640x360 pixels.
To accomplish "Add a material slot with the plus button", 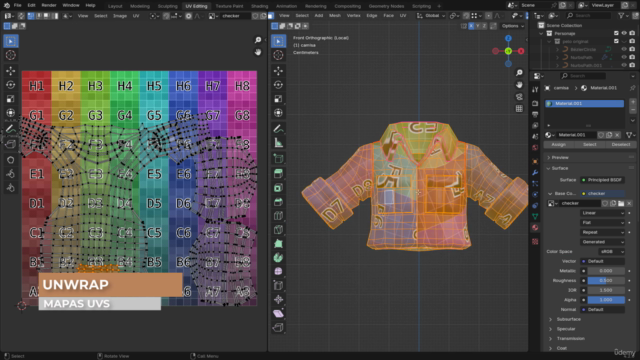I will point(633,102).
